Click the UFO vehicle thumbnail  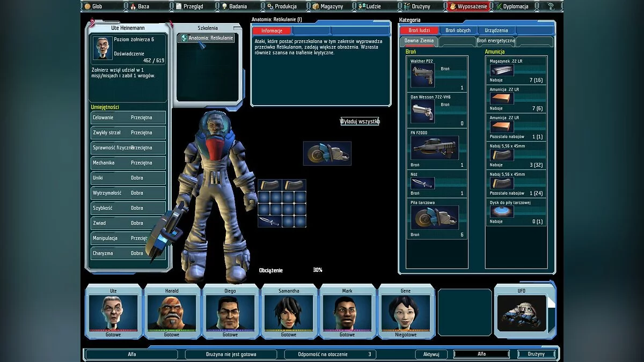coord(522,314)
